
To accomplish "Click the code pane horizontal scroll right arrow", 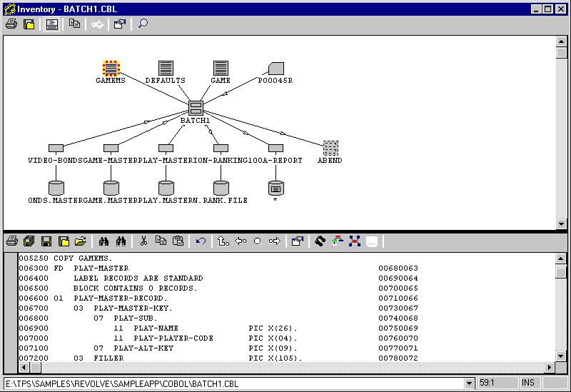I will [x=548, y=367].
